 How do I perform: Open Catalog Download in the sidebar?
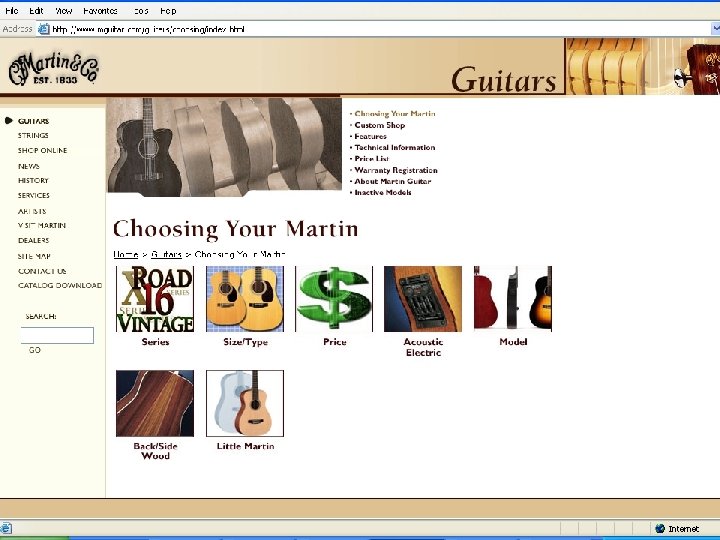(60, 285)
